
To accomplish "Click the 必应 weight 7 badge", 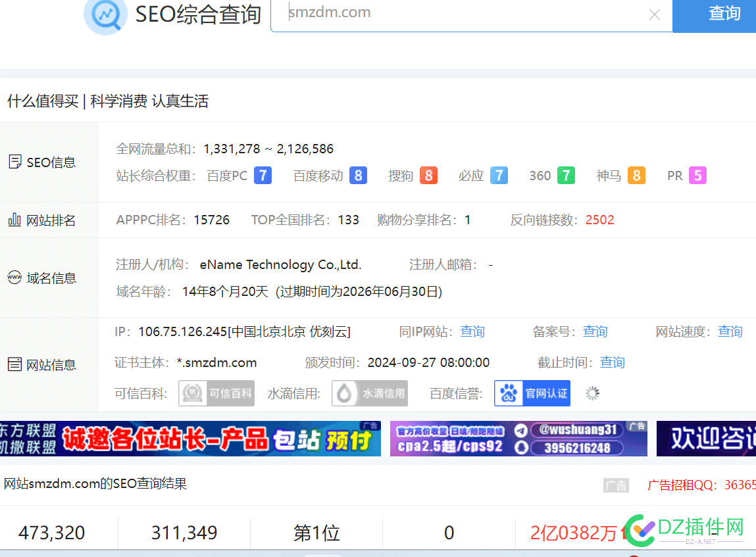I will coord(499,176).
